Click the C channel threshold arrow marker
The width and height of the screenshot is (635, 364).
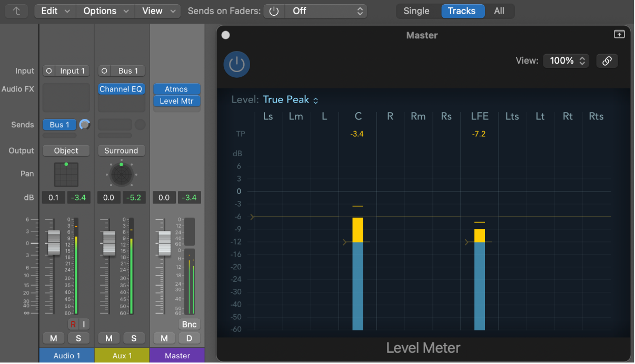345,242
